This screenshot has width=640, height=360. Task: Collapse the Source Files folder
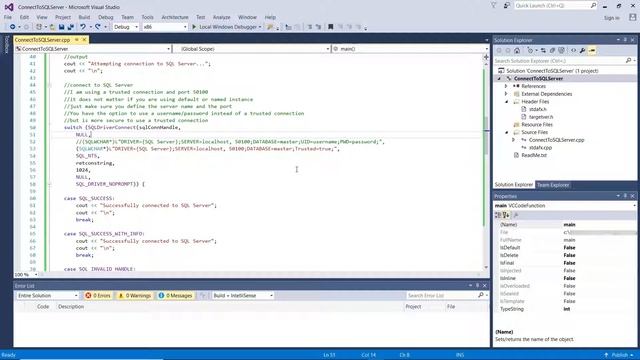[507, 132]
